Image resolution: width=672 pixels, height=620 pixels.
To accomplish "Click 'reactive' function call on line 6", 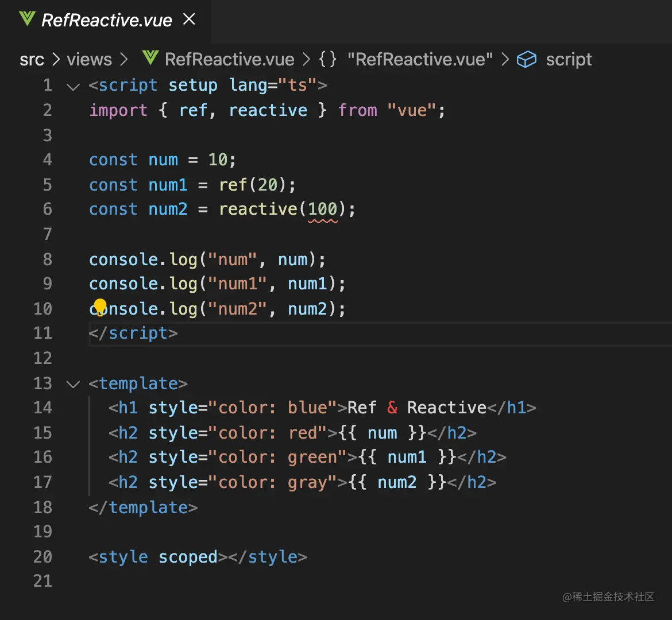I will click(x=258, y=209).
